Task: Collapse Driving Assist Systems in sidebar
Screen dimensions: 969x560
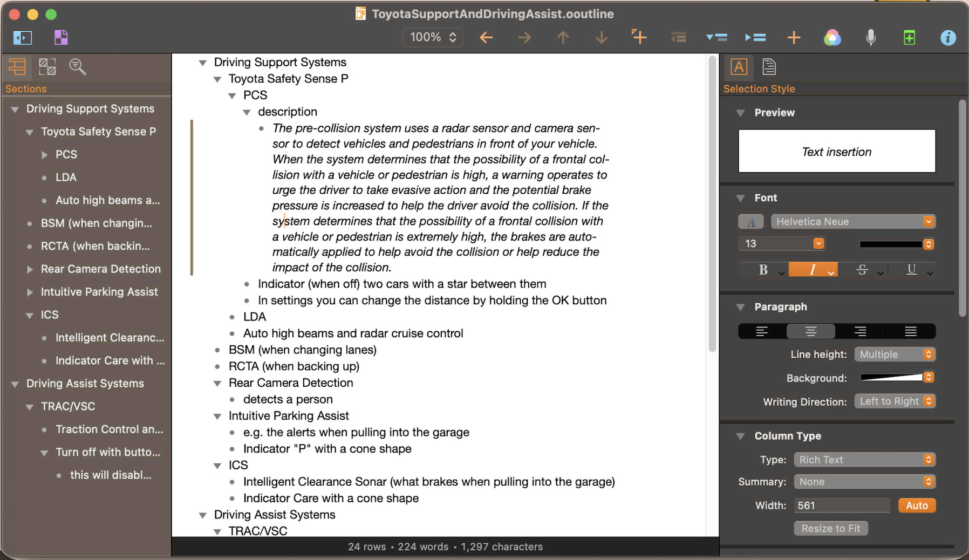Action: coord(15,384)
